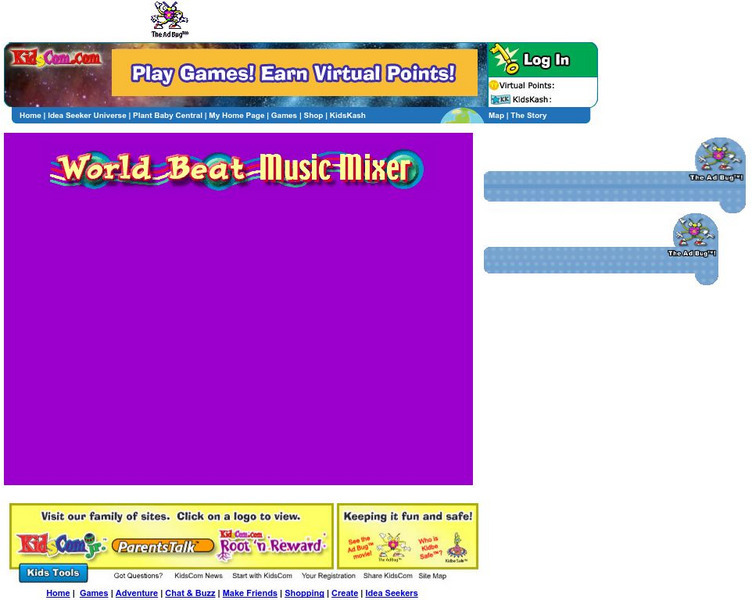Click the Play Games Earn Virtual Points banner
Image resolution: width=752 pixels, height=600 pixels.
click(x=294, y=73)
